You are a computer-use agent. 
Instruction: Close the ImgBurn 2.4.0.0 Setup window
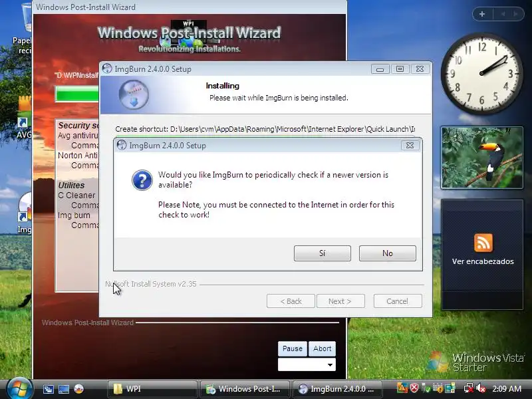(x=420, y=69)
